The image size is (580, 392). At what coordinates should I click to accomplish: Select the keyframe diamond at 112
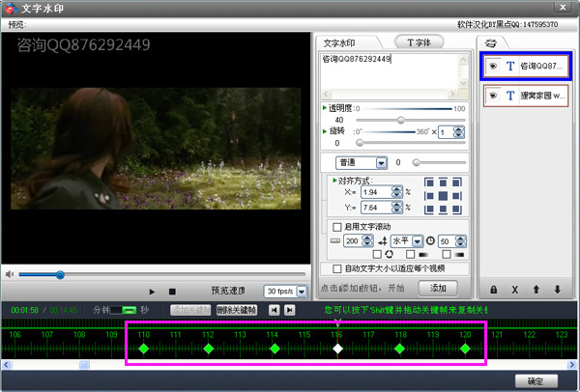point(209,349)
